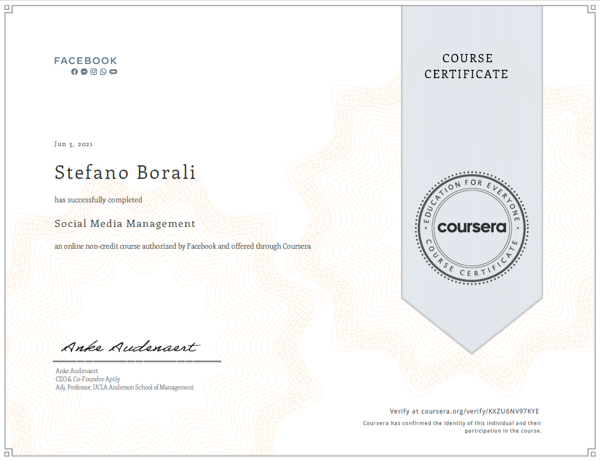
Task: Click the printed name "Anke Audenaert" below signature
Action: 77,371
